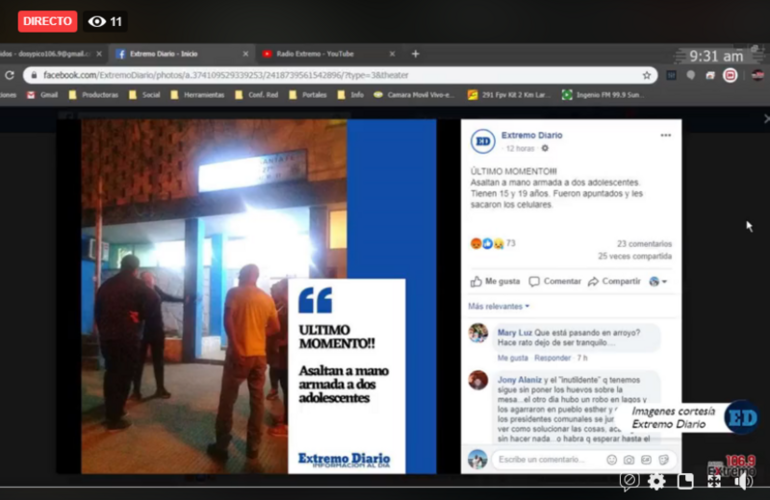The image size is (770, 500).
Task: Click the 12 horas timestamp
Action: point(520,148)
